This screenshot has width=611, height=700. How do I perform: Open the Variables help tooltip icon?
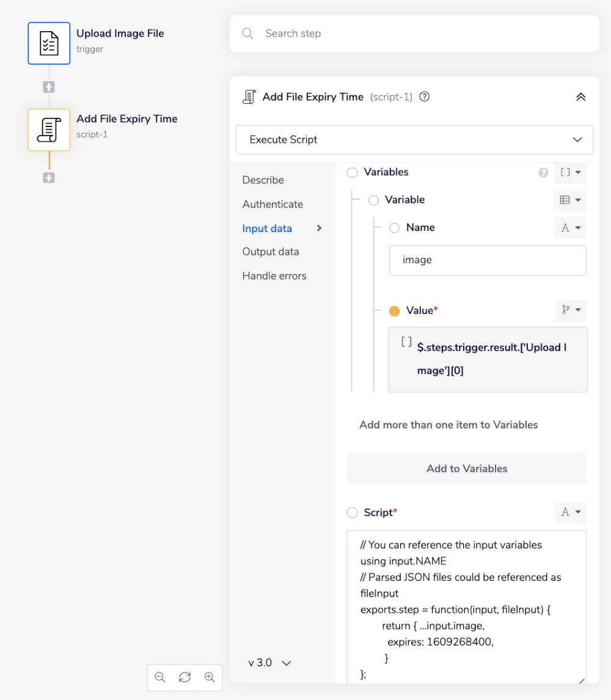pyautogui.click(x=543, y=172)
